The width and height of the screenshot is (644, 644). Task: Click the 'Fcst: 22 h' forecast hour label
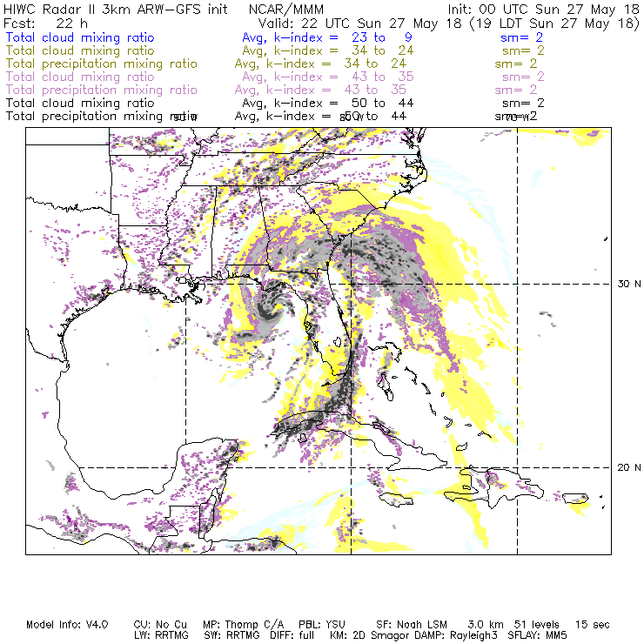[x=45, y=23]
